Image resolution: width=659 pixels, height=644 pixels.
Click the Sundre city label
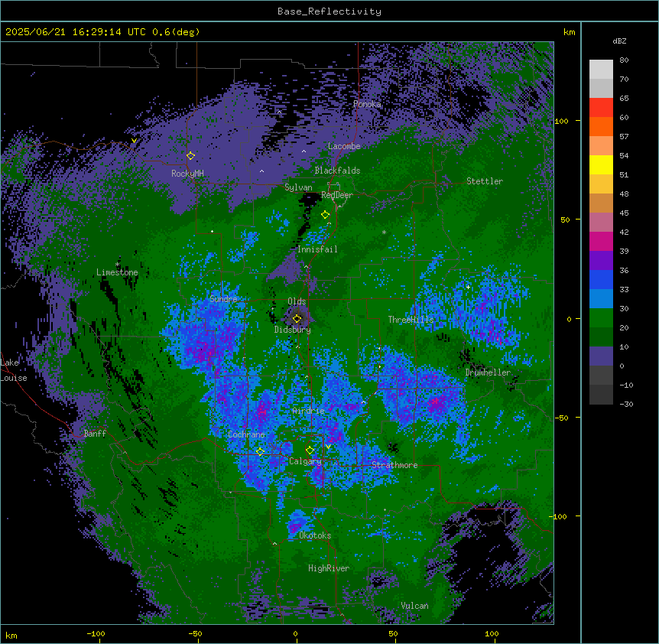point(223,299)
